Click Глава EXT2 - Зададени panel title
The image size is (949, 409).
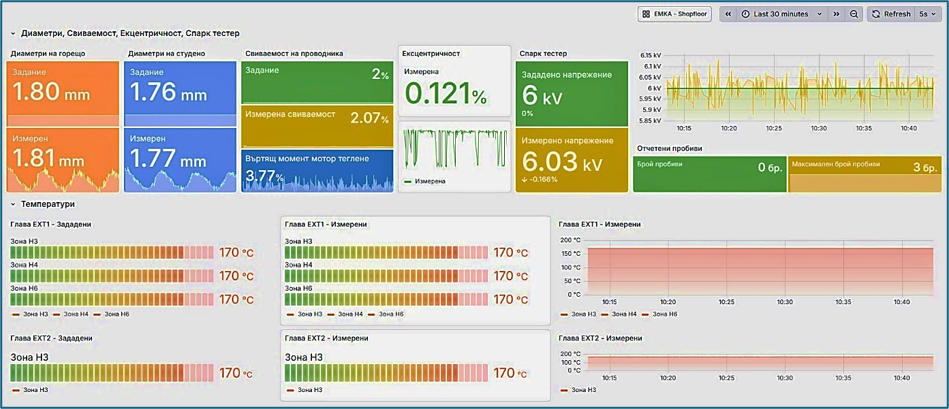coord(51,338)
